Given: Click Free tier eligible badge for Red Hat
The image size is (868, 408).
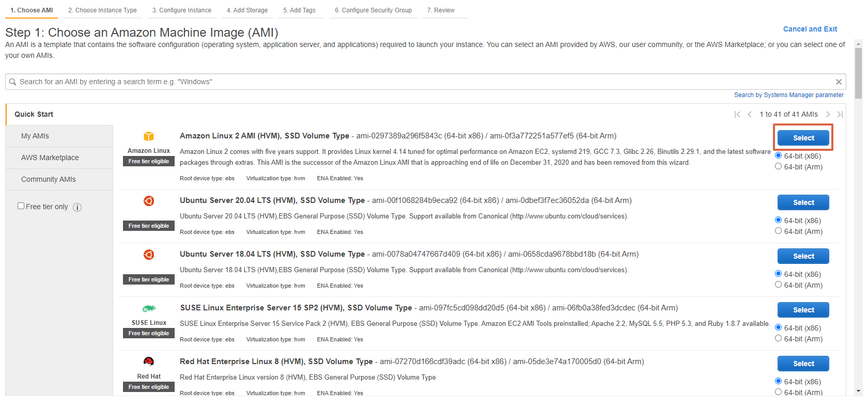Looking at the screenshot, I should click(149, 387).
